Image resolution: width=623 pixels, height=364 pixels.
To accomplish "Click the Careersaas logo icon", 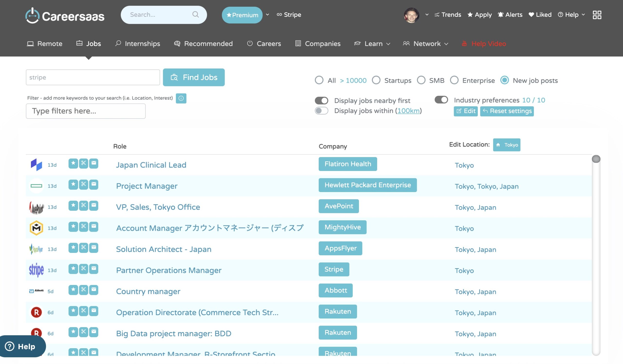I will coord(32,15).
